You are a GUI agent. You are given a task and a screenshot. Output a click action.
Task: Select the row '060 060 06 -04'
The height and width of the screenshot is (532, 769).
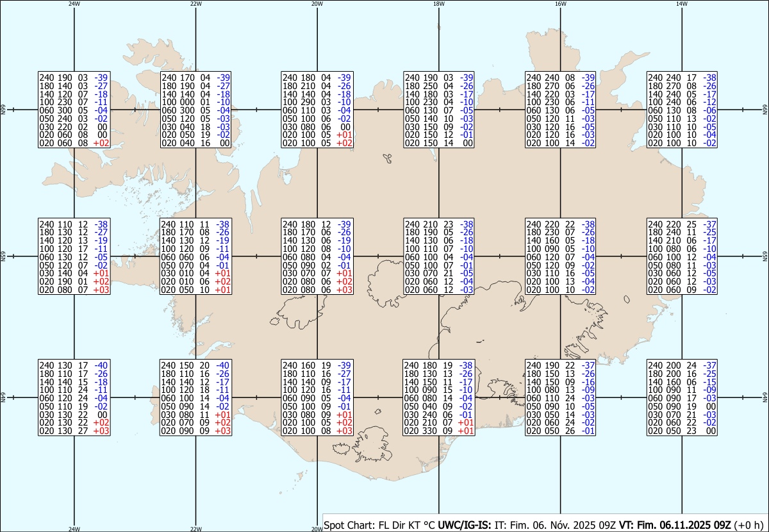tap(195, 256)
